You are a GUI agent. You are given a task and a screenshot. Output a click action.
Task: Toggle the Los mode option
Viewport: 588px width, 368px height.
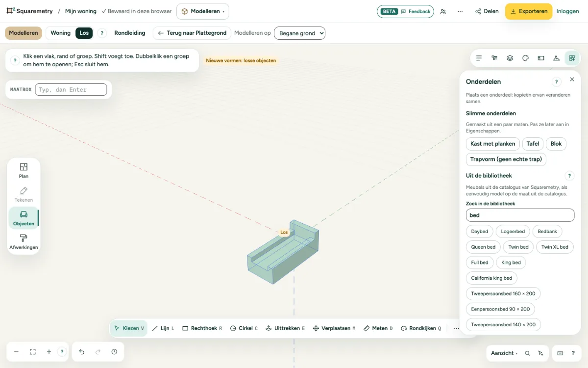coord(84,33)
